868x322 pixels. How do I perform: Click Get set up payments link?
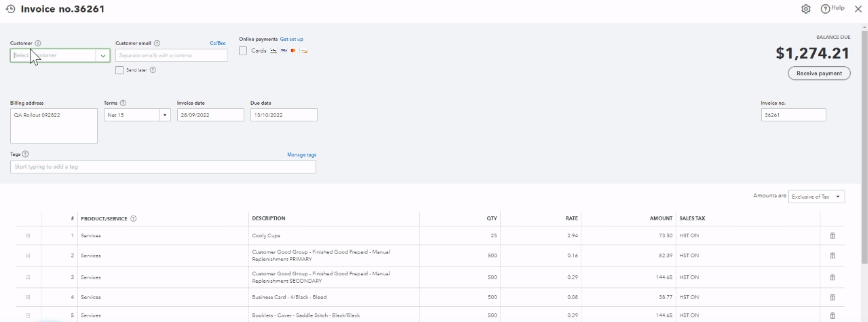[x=291, y=39]
